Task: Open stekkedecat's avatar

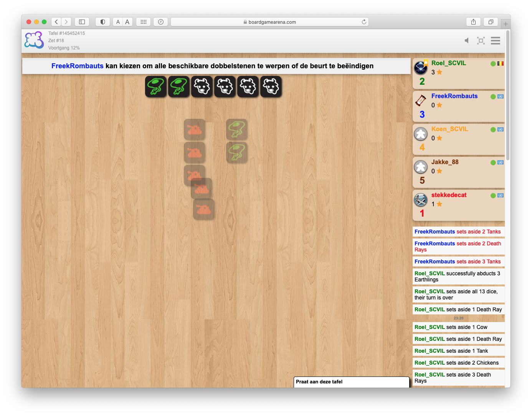Action: coord(421,200)
